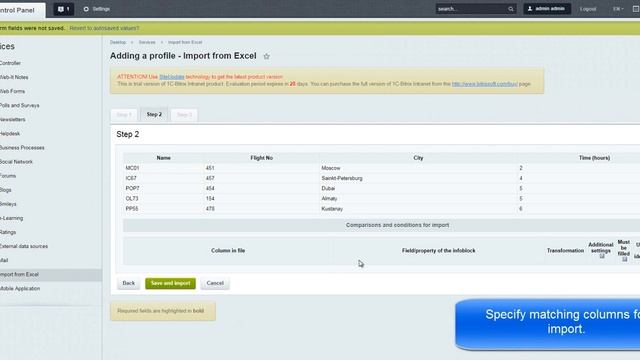Open External data sources in sidebar
The height and width of the screenshot is (360, 640).
coord(24,246)
